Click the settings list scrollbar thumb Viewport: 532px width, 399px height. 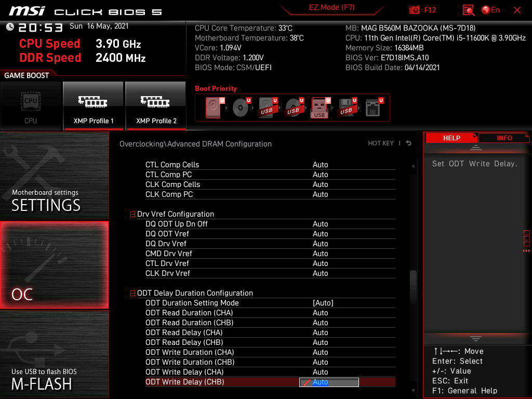[x=413, y=287]
